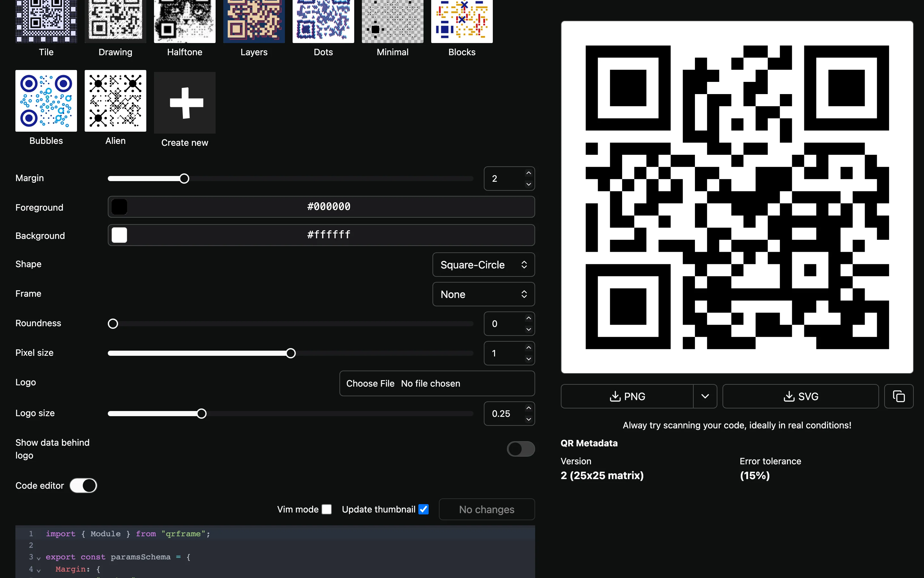The image size is (924, 578).
Task: Copy the QR code to clipboard
Action: pyautogui.click(x=898, y=397)
